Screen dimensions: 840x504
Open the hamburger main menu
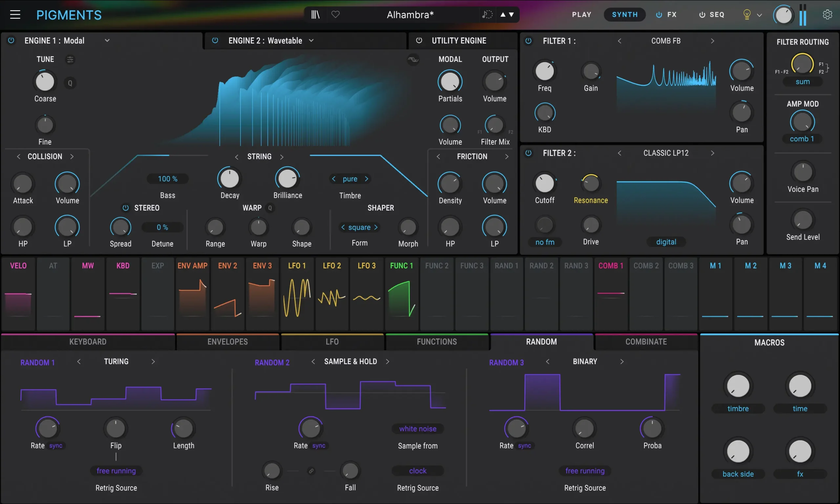15,15
